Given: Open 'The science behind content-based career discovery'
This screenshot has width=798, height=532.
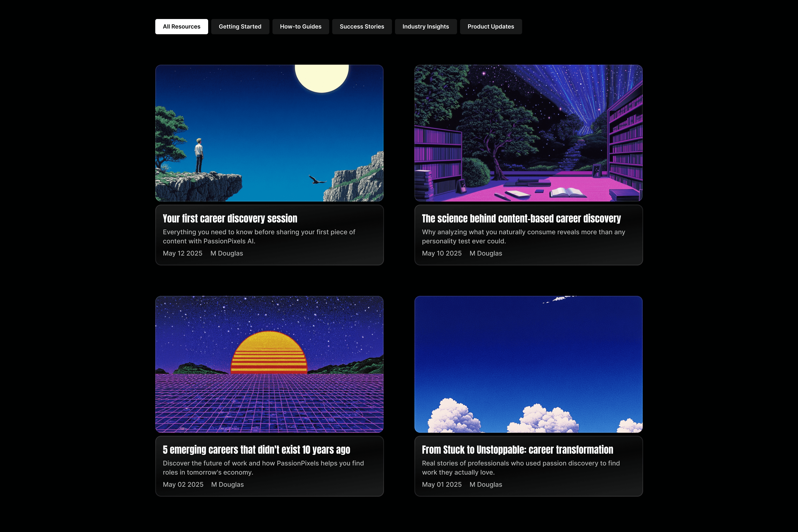Looking at the screenshot, I should (x=521, y=218).
